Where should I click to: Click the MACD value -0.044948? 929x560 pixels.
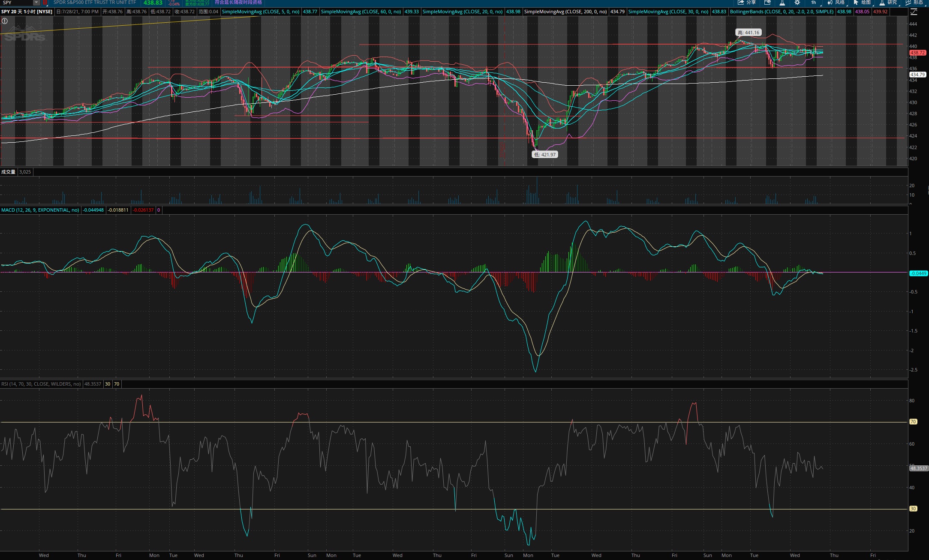93,210
